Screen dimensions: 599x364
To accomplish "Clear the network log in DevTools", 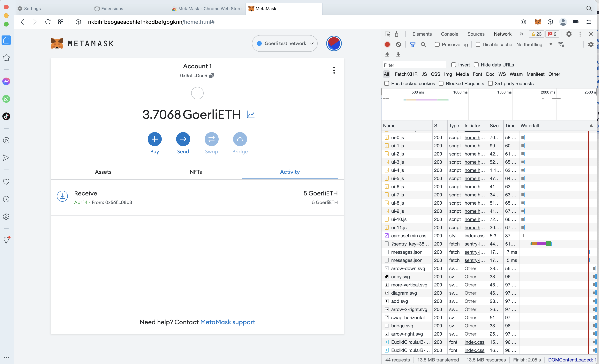I will click(x=398, y=44).
